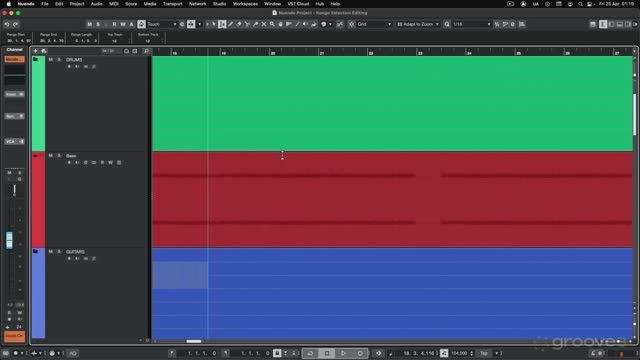Select the Time Warp tool
This screenshot has height=360, width=640.
pos(289,24)
